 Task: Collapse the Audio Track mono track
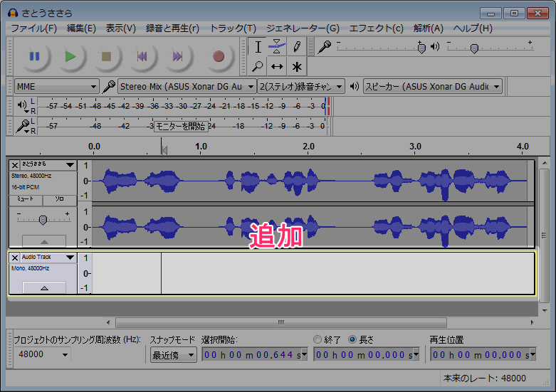pos(44,288)
